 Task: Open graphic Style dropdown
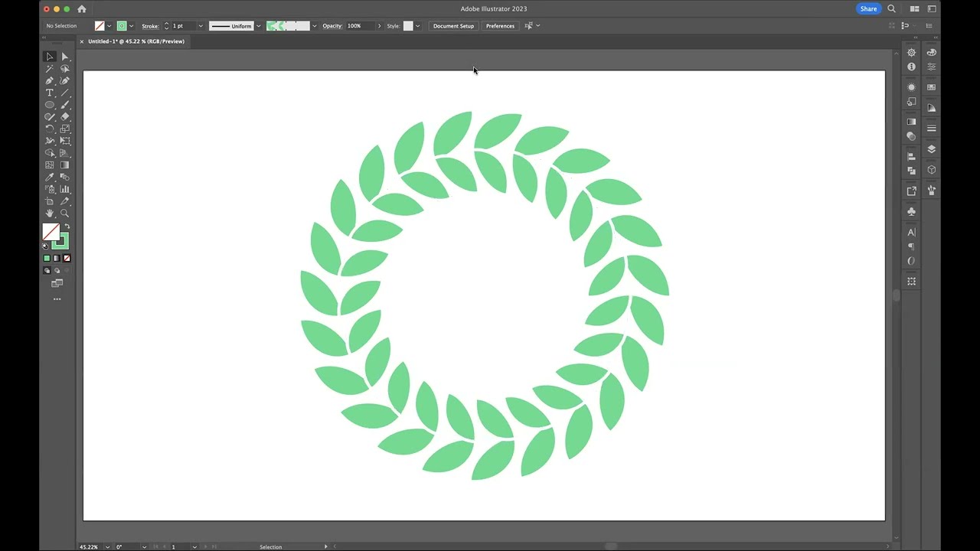click(417, 26)
